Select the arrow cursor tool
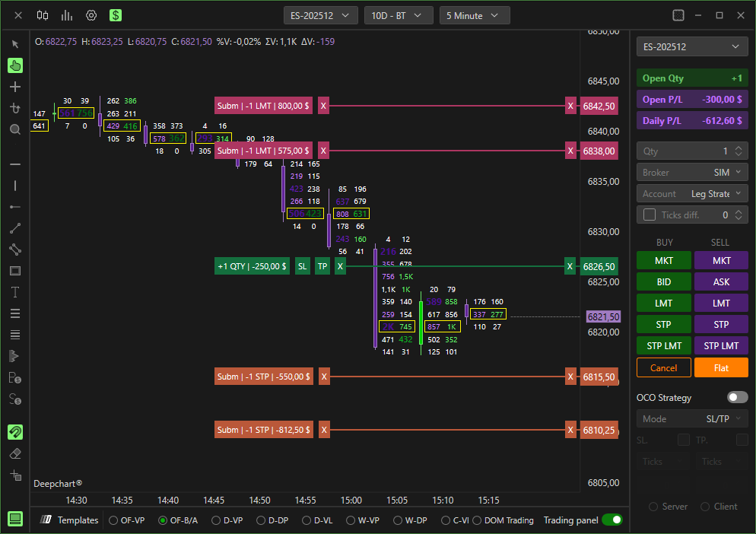 click(15, 43)
